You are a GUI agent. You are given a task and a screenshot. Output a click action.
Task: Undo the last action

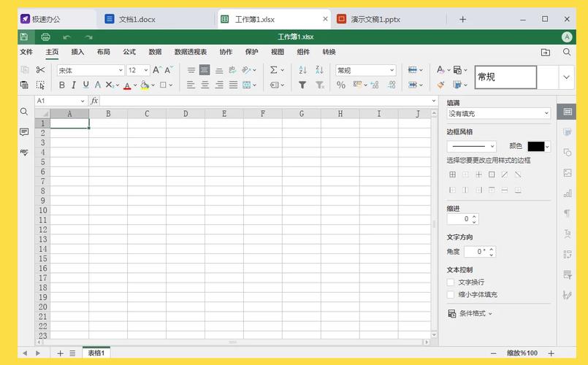[x=67, y=37]
